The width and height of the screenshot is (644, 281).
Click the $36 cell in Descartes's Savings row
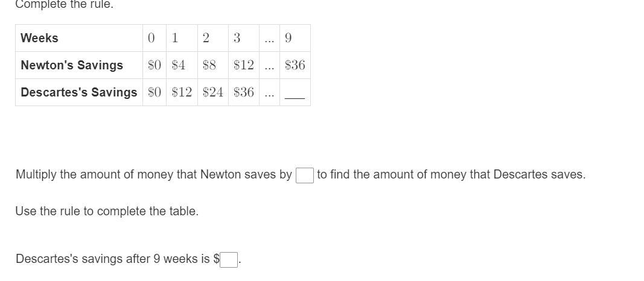click(244, 92)
